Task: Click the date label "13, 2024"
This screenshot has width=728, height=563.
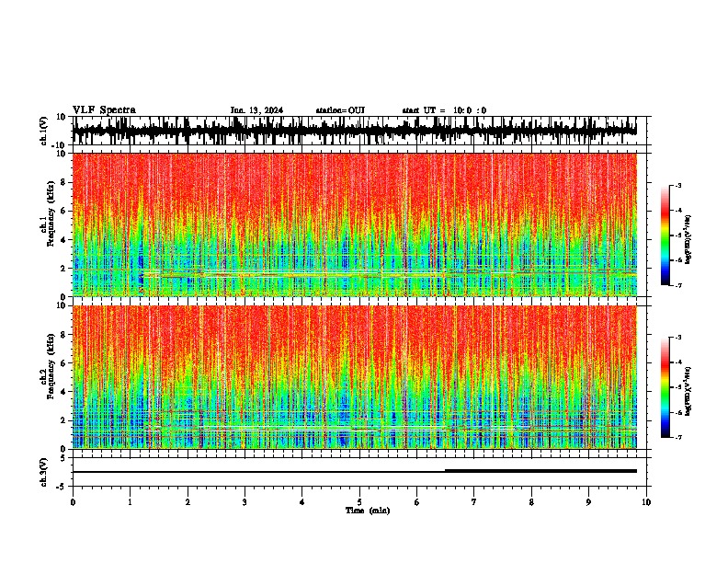Action: pos(264,110)
